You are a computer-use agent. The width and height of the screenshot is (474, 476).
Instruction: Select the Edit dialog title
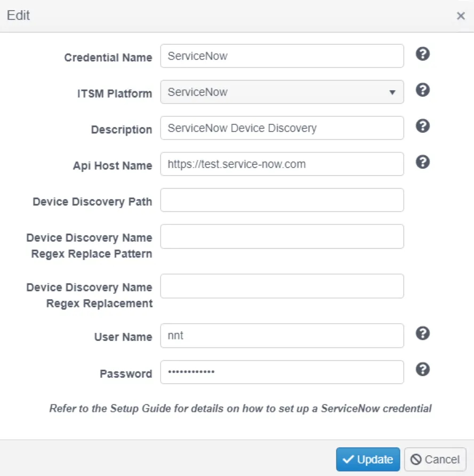18,15
